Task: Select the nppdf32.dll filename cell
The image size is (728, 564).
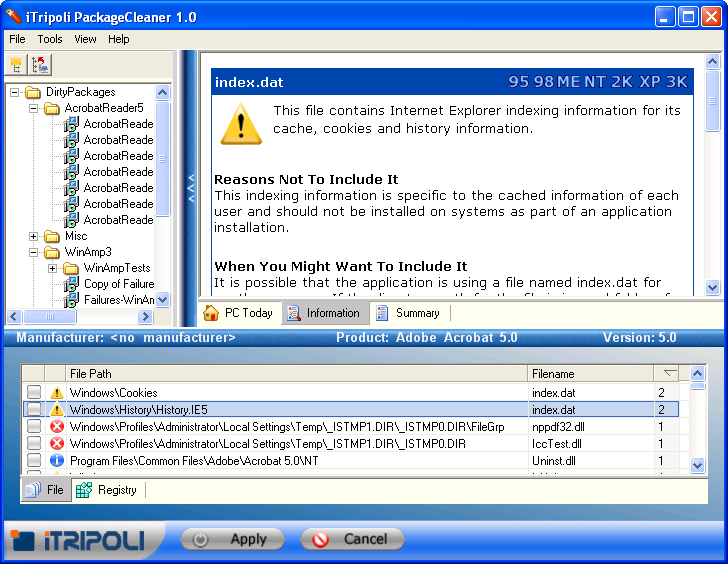Action: coord(591,427)
